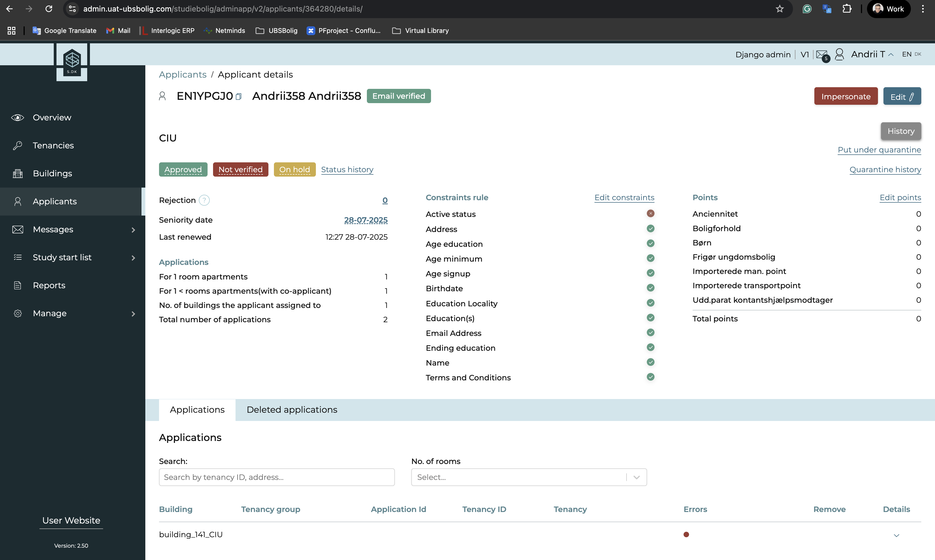Viewport: 935px width, 560px height.
Task: Click the Tenancies key icon
Action: coord(17,146)
